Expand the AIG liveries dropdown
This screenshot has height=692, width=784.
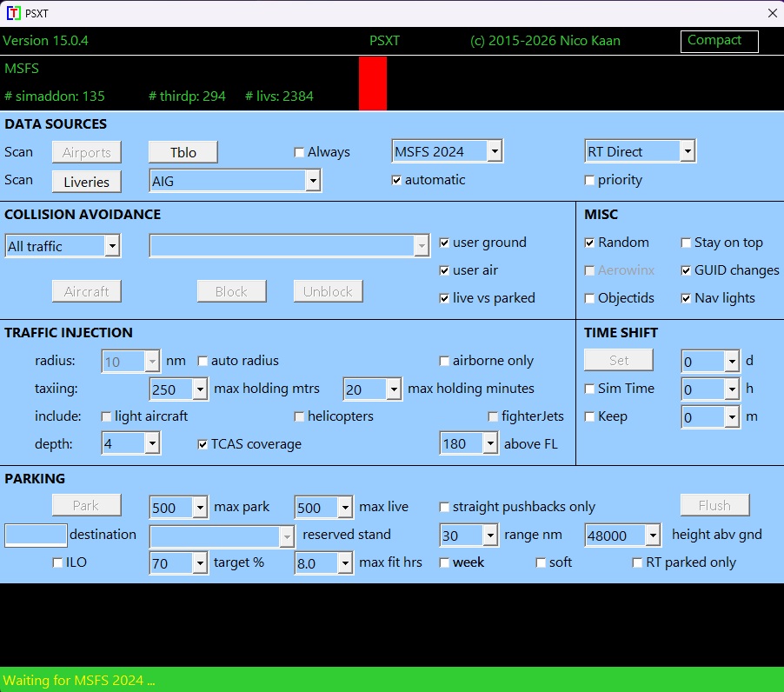[313, 181]
